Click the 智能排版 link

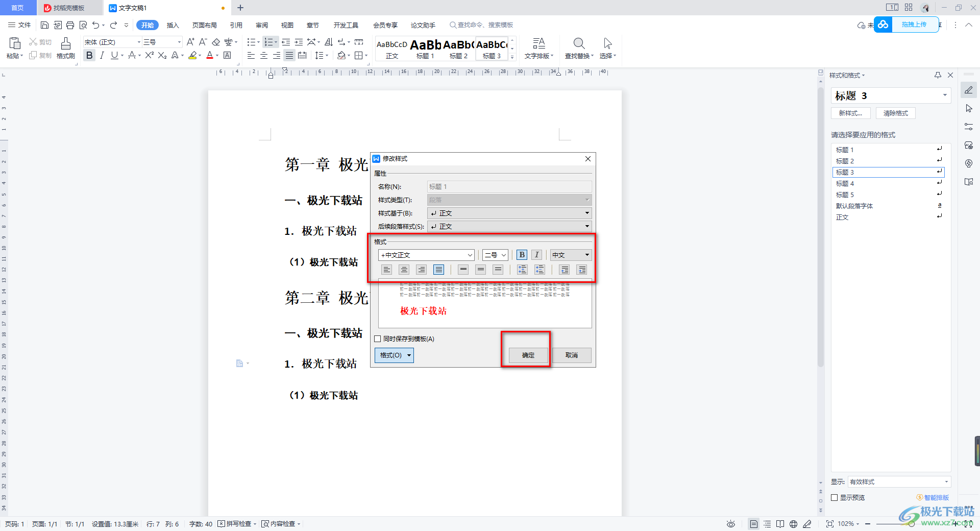[x=933, y=498]
